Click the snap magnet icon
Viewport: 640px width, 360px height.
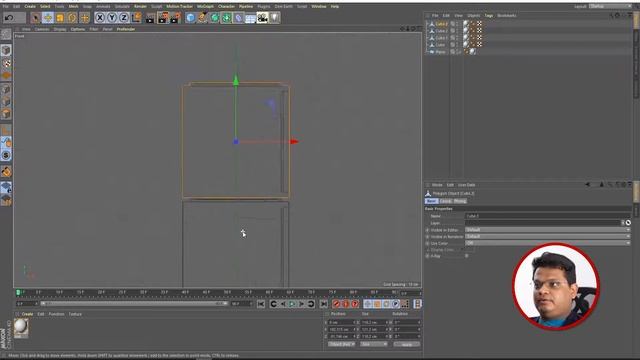pyautogui.click(x=6, y=171)
